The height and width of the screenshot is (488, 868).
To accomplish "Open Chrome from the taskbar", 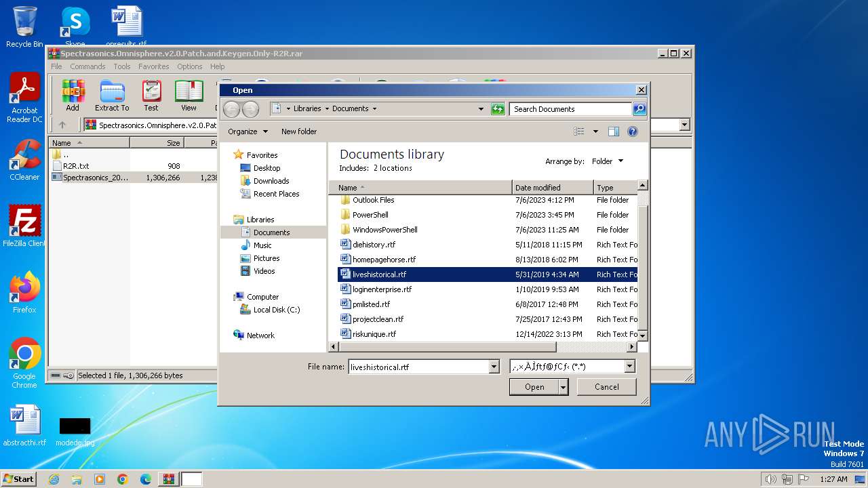I will (x=123, y=479).
